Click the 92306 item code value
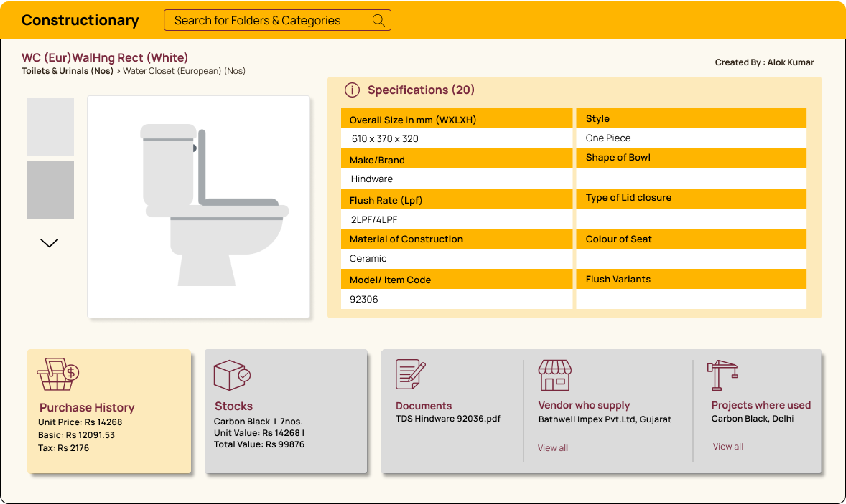The width and height of the screenshot is (846, 504). [364, 300]
